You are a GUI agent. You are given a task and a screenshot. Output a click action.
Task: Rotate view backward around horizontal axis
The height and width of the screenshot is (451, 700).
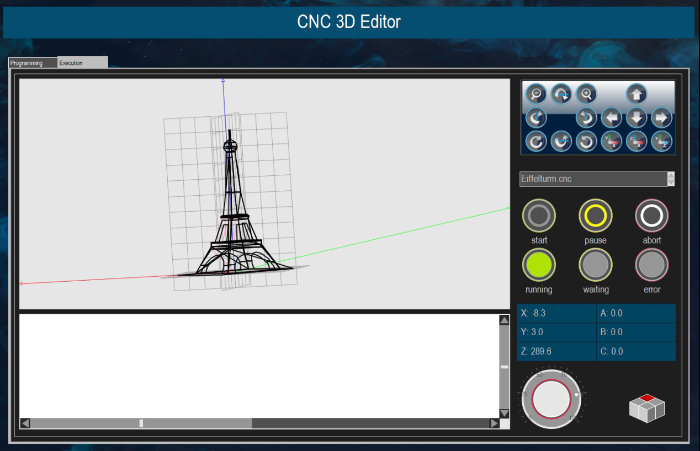[x=561, y=142]
